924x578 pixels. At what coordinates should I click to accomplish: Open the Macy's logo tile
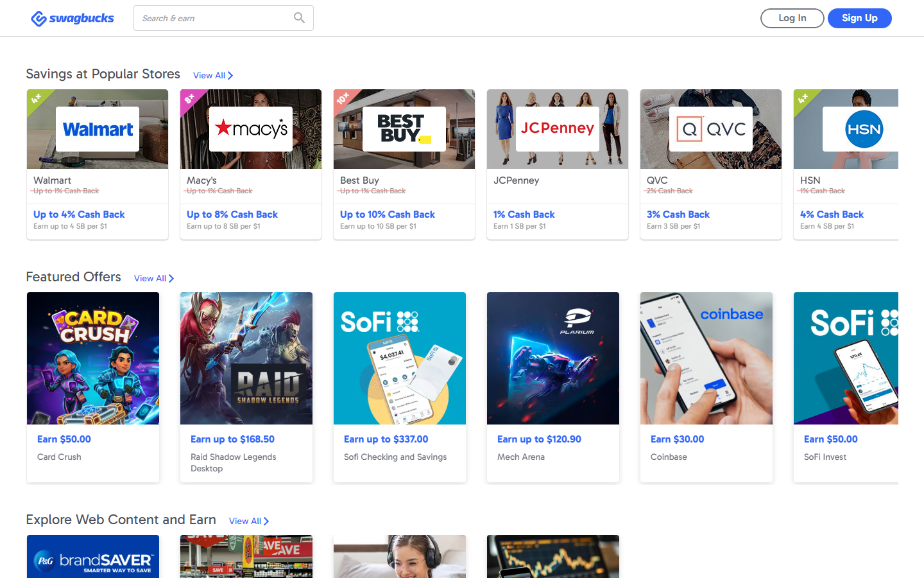(x=251, y=129)
